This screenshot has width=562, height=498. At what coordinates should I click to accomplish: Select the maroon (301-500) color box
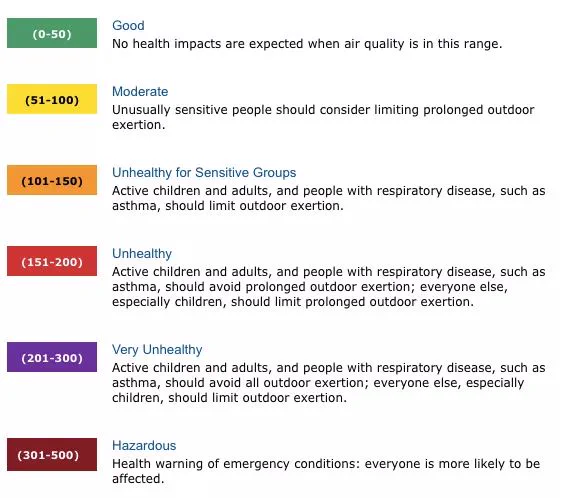[x=52, y=454]
